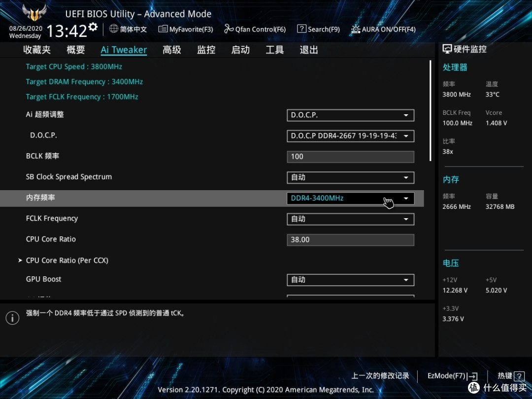Open 上一次的修改记录
532x399 pixels.
point(380,375)
